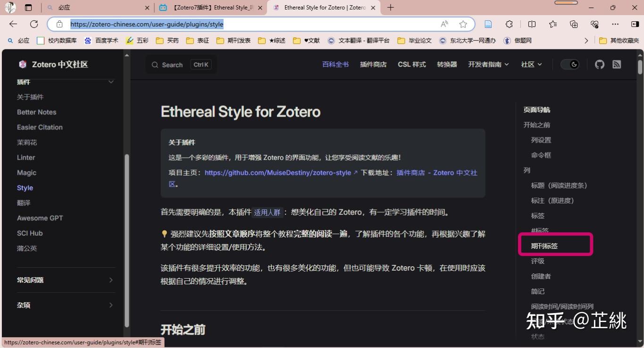Click the tab actions menu icon
The height and width of the screenshot is (348, 644).
[x=28, y=8]
